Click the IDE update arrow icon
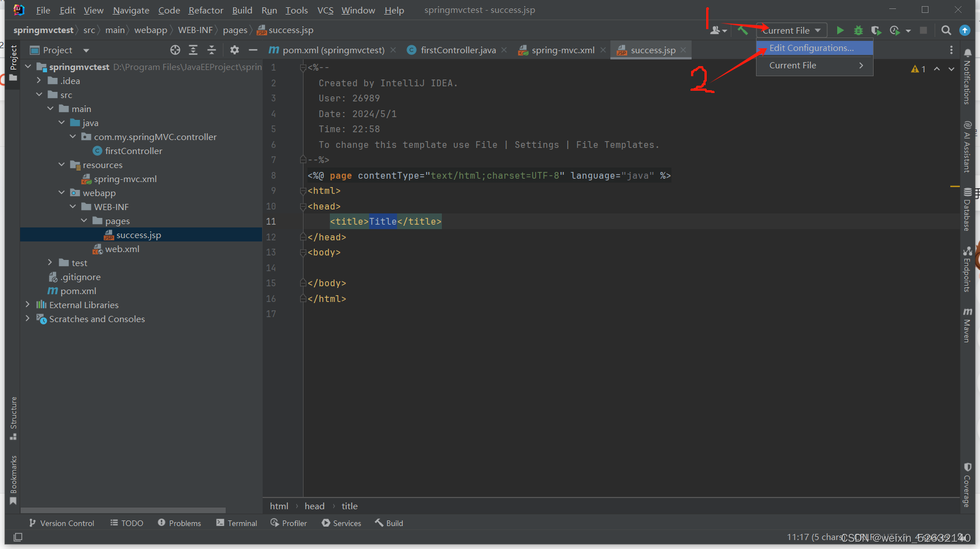980x549 pixels. (965, 30)
